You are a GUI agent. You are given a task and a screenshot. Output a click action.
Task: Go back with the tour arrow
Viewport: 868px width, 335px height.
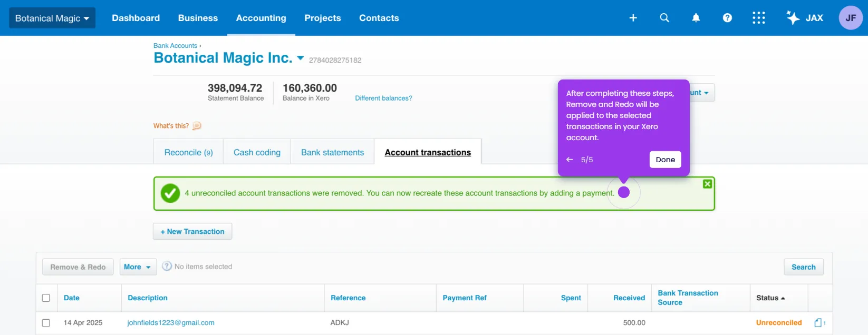pos(570,160)
